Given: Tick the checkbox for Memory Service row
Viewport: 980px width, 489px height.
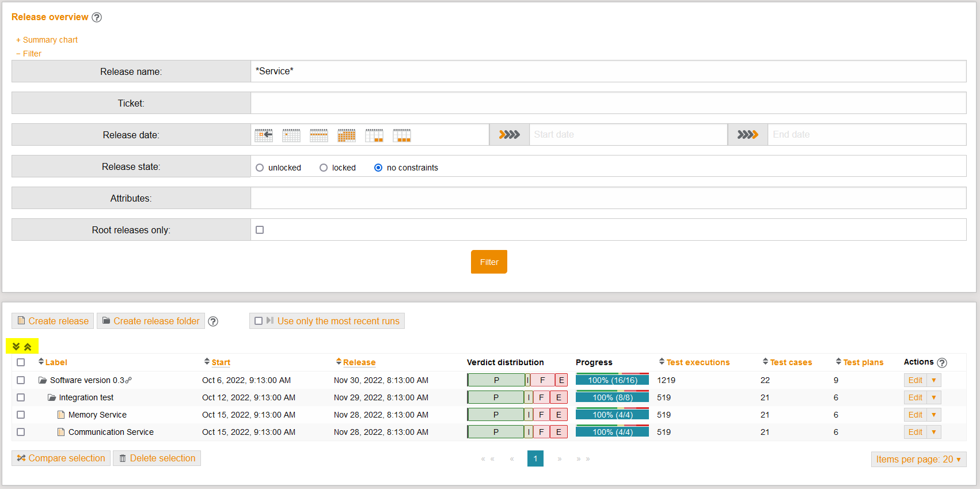Looking at the screenshot, I should point(21,415).
